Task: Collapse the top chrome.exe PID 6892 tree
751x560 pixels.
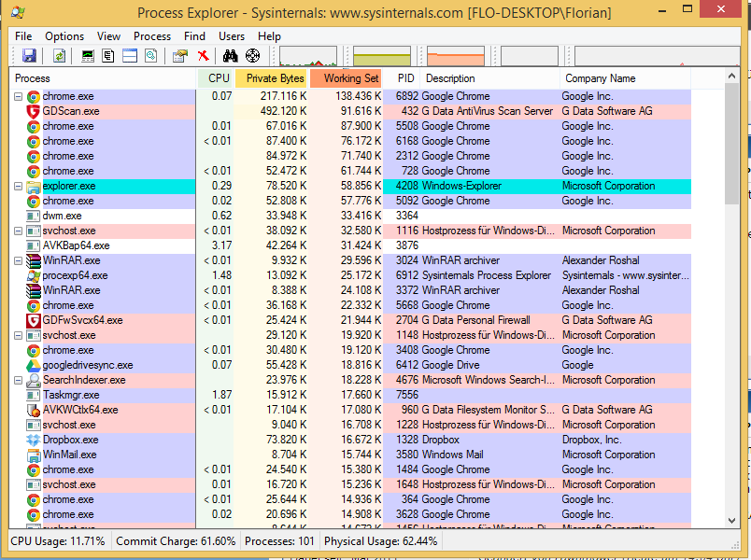Action: 18,97
